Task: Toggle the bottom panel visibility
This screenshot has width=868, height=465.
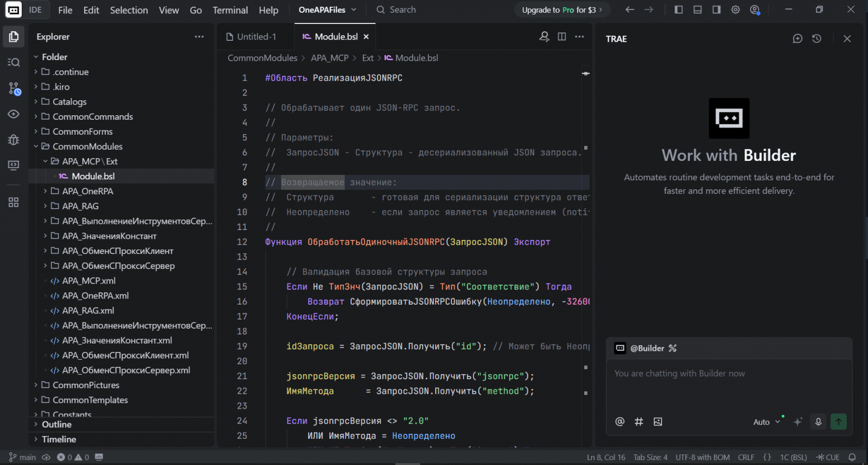Action: [x=697, y=9]
